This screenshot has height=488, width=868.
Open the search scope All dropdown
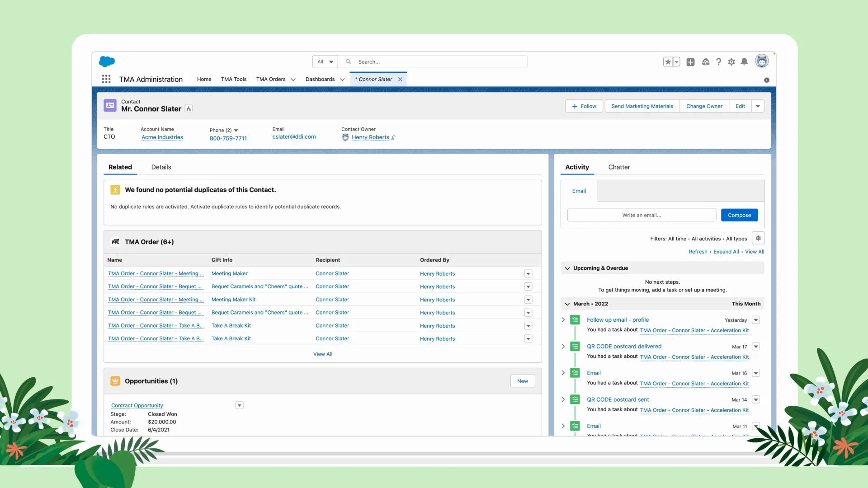pos(325,62)
